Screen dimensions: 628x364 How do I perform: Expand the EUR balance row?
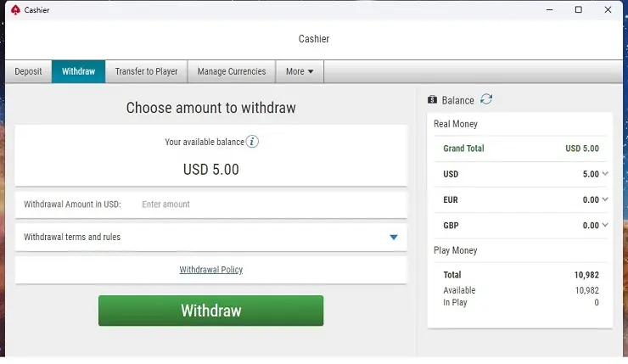pyautogui.click(x=605, y=200)
